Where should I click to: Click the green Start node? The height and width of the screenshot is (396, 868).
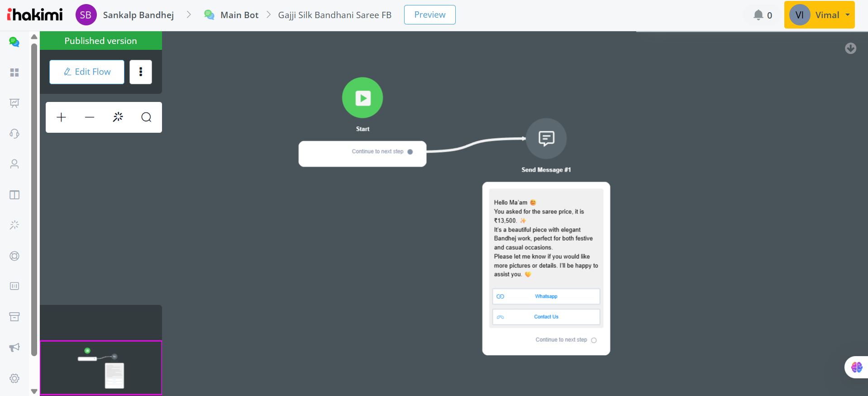point(362,98)
